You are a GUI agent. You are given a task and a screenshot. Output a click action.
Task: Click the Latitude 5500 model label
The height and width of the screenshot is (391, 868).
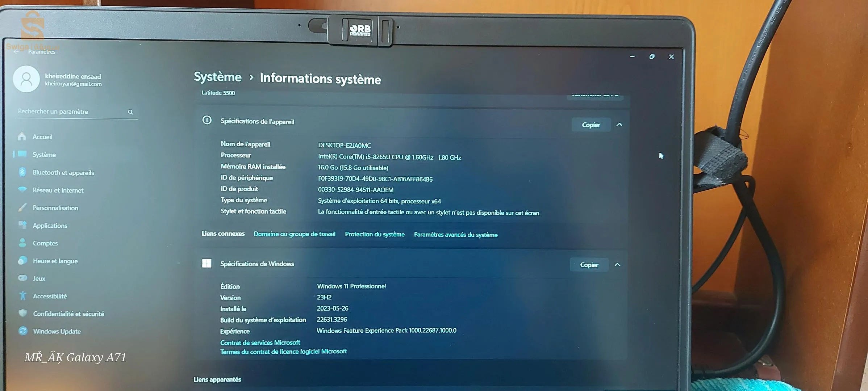click(x=218, y=93)
